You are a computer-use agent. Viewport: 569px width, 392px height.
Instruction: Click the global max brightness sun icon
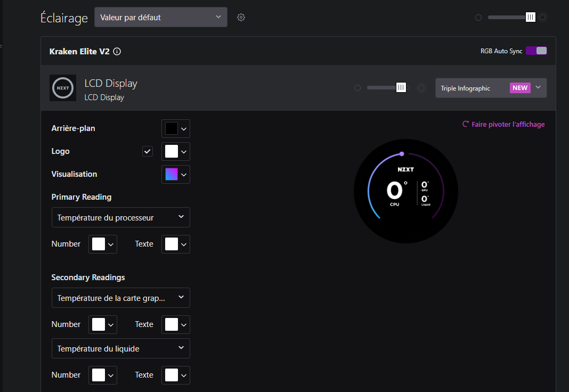coord(542,18)
